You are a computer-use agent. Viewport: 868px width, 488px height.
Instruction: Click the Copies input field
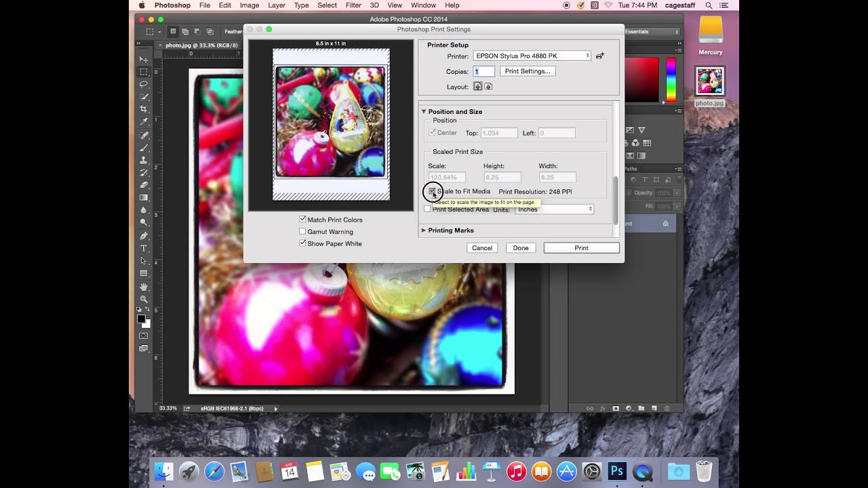[x=484, y=71]
